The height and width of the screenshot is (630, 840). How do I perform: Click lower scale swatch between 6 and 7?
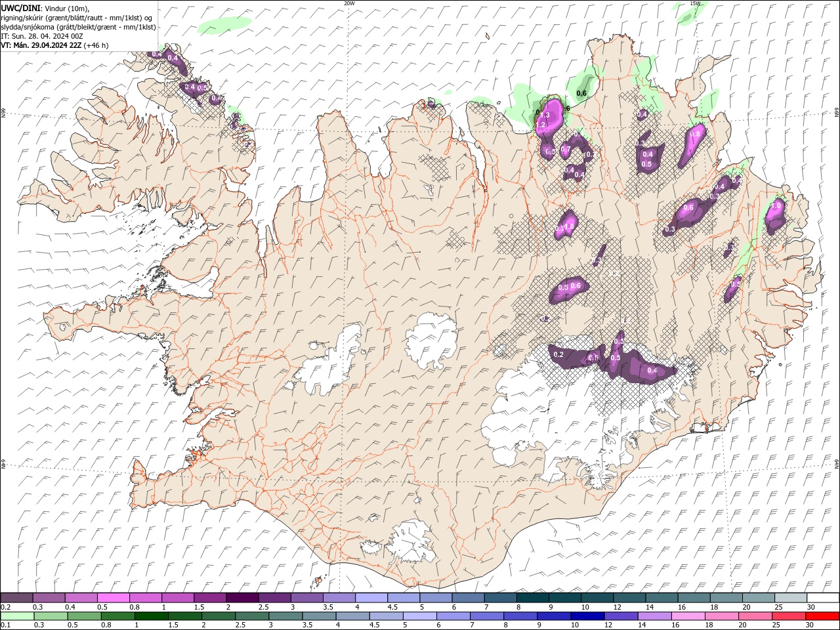(453, 616)
